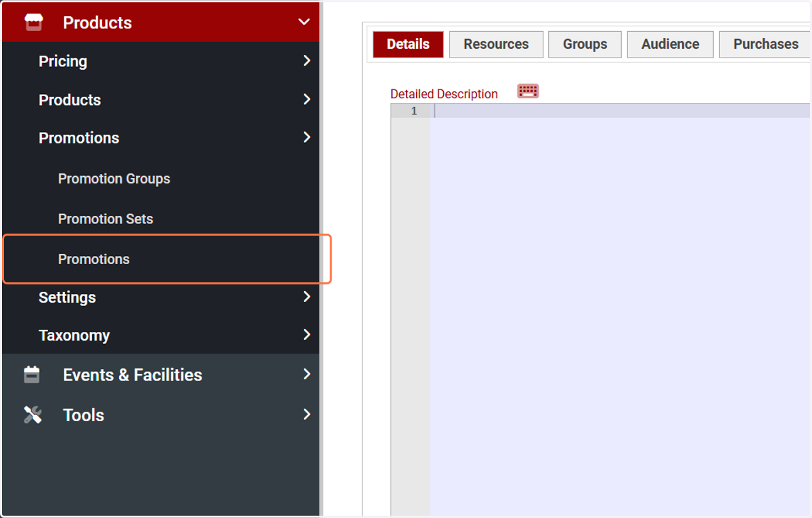Click line number 1 in editor gutter

[414, 111]
